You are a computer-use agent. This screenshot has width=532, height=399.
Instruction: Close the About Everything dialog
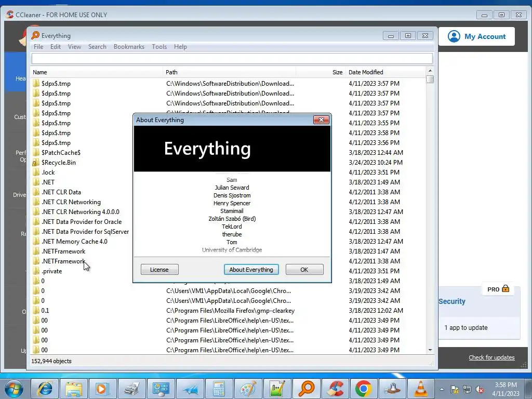pos(321,120)
